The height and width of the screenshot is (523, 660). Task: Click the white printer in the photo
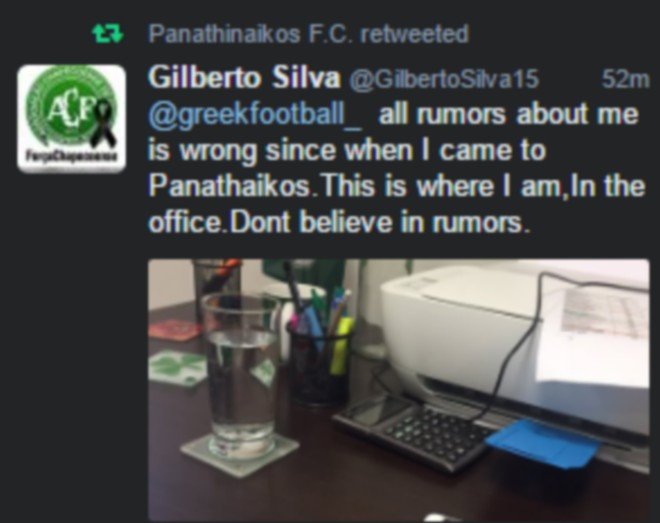516,349
